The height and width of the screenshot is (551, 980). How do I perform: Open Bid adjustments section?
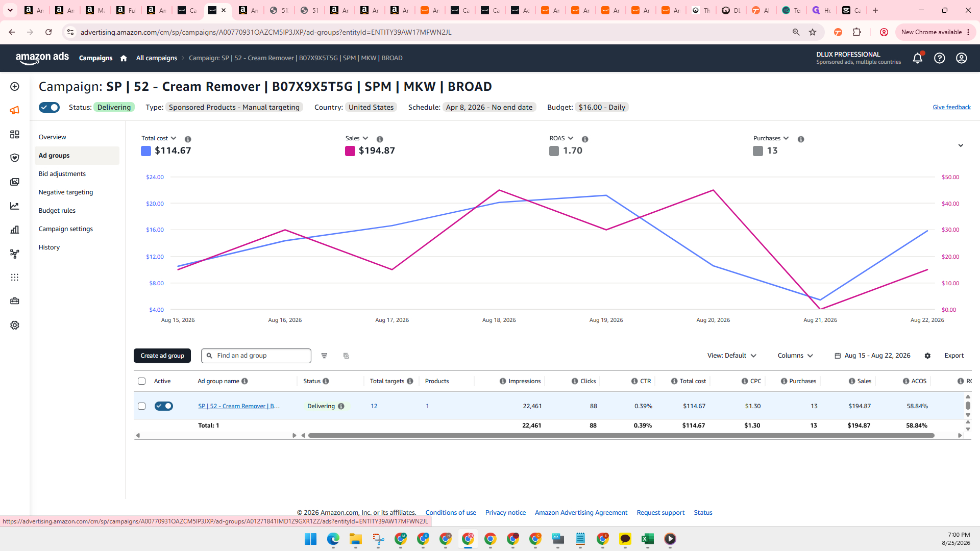[62, 174]
